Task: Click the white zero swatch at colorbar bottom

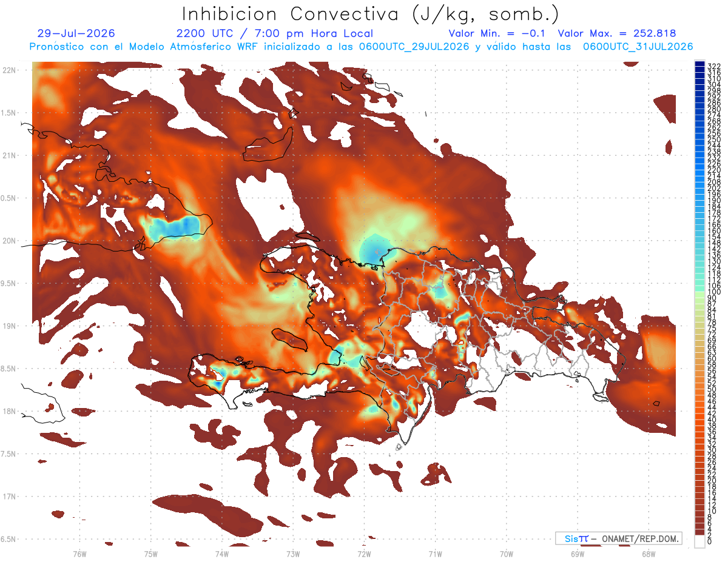Action: pos(699,541)
